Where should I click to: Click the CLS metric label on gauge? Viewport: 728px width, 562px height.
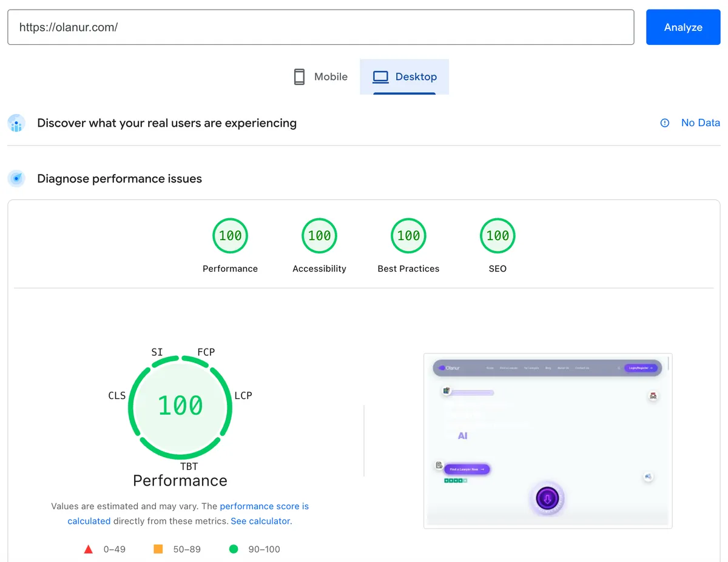pos(117,395)
